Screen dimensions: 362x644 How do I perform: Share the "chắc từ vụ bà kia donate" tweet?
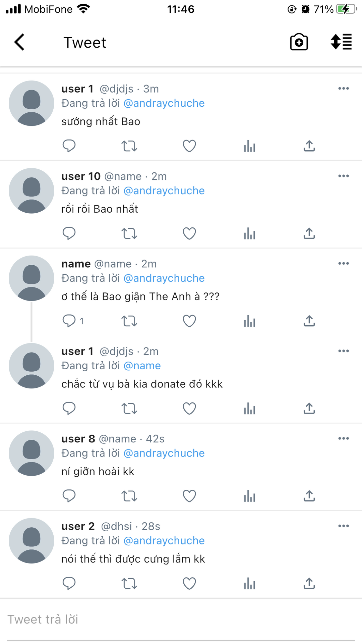click(309, 408)
